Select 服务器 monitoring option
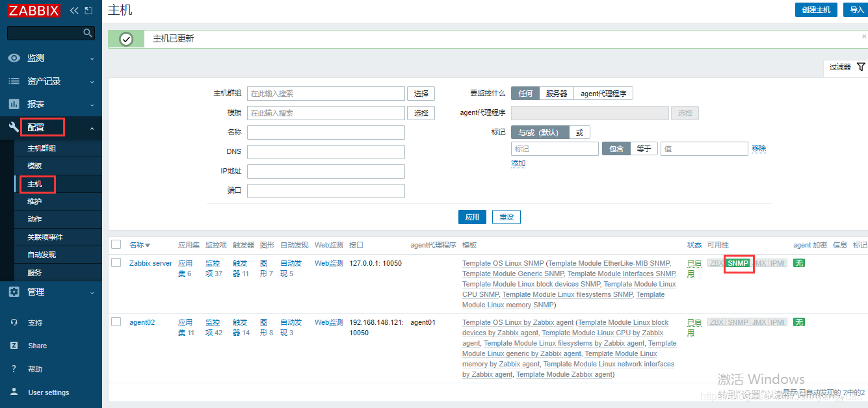868x408 pixels. click(557, 94)
